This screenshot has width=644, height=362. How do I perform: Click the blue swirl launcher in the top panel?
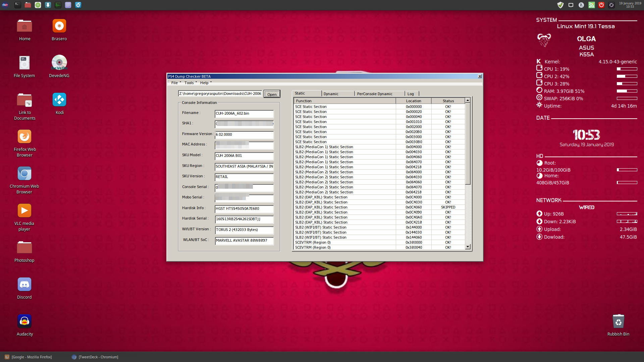click(78, 5)
